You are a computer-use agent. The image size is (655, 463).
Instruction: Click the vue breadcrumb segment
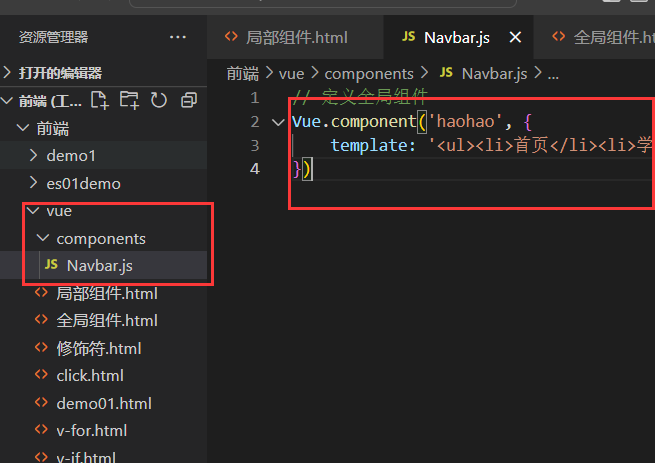coord(291,73)
